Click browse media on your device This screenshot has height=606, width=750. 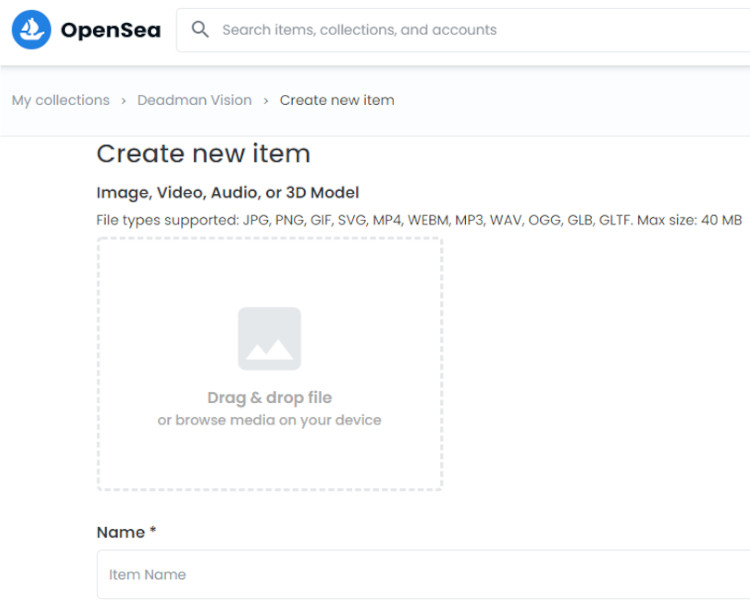point(269,420)
